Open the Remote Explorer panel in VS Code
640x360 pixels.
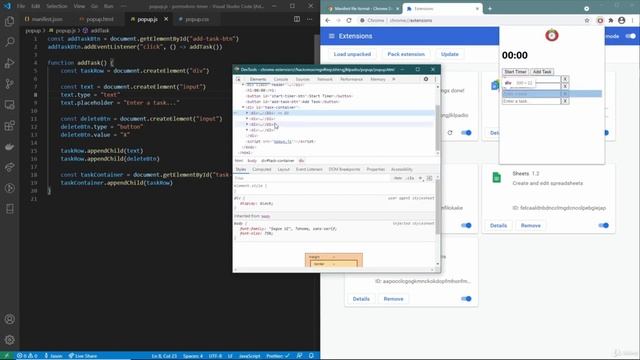pyautogui.click(x=9, y=104)
